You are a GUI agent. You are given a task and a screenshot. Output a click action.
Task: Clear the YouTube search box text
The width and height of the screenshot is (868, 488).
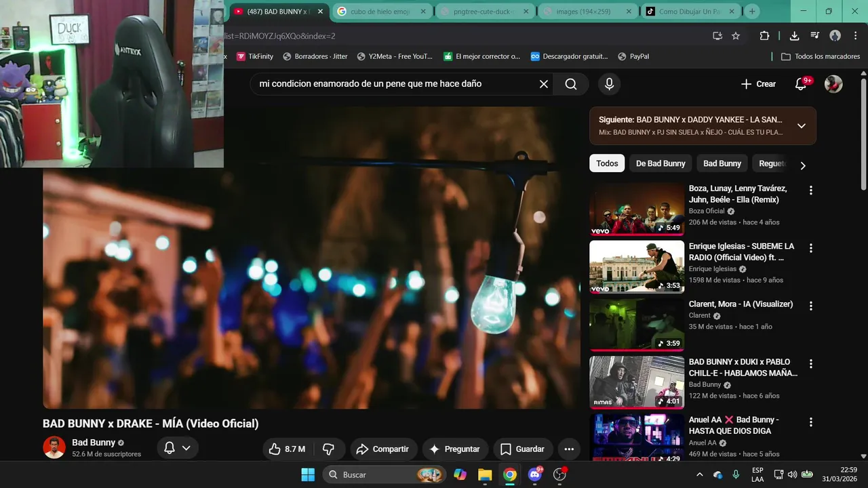tap(543, 84)
